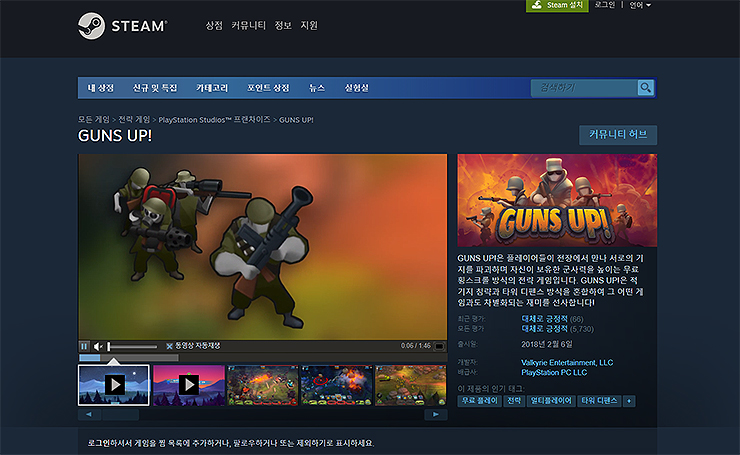Click the video time 0:06 / 1:46
This screenshot has height=455, width=740.
[416, 346]
